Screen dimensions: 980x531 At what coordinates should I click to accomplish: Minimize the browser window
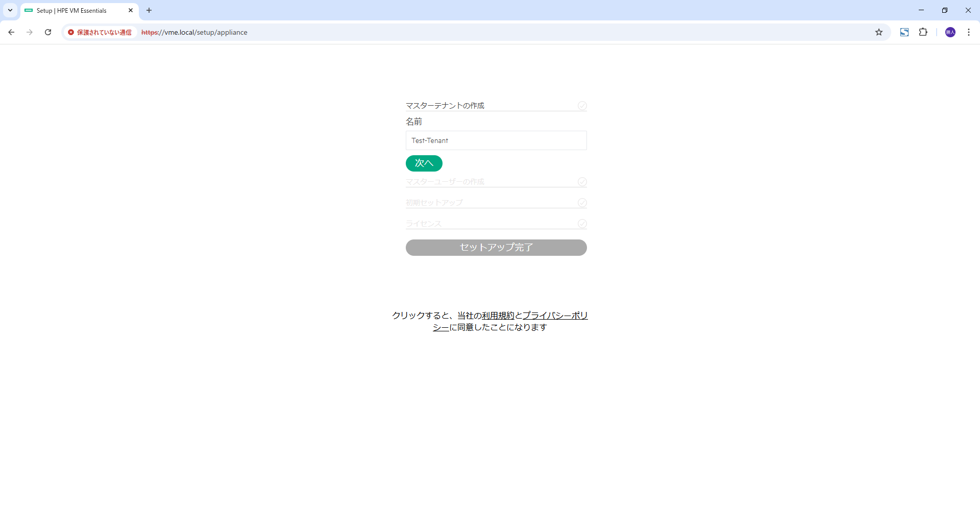pos(921,10)
